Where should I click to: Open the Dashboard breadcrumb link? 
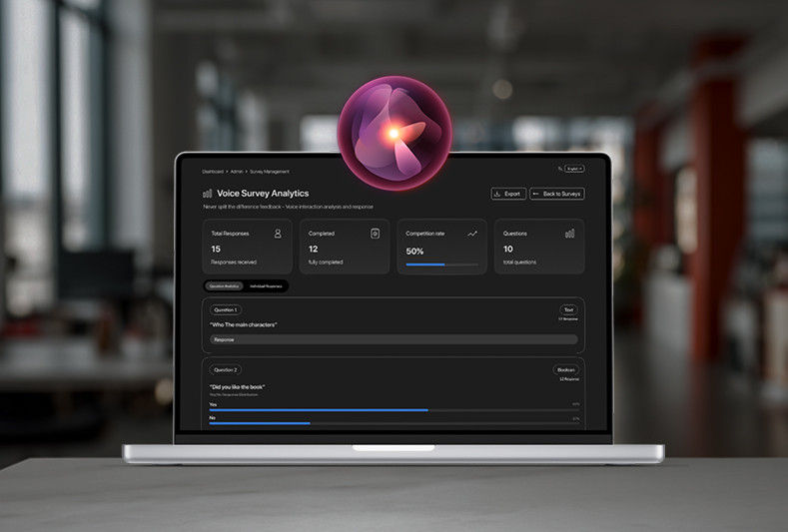point(213,172)
